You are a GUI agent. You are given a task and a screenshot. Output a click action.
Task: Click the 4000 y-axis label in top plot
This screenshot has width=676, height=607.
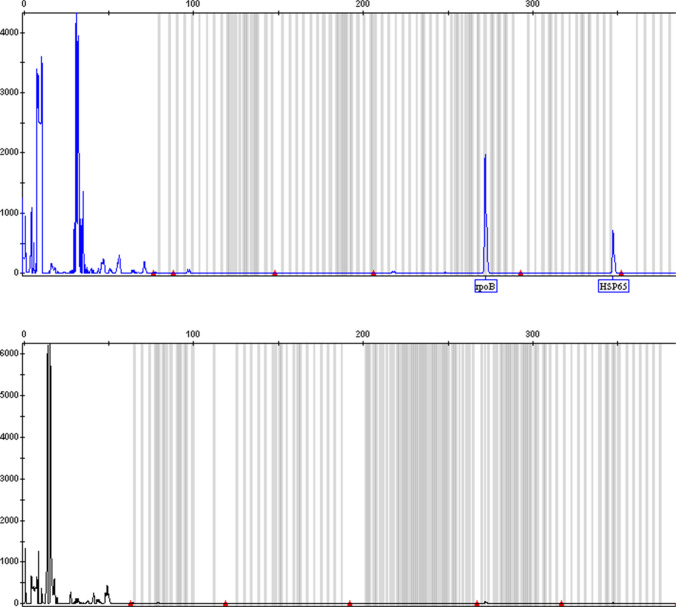click(x=9, y=32)
